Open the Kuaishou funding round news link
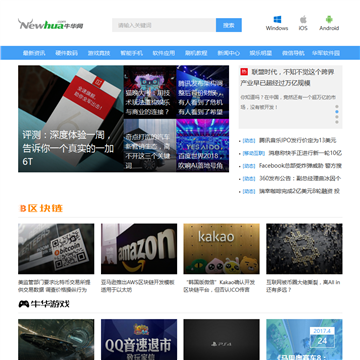This screenshot has height=360, width=360. pyautogui.click(x=305, y=153)
